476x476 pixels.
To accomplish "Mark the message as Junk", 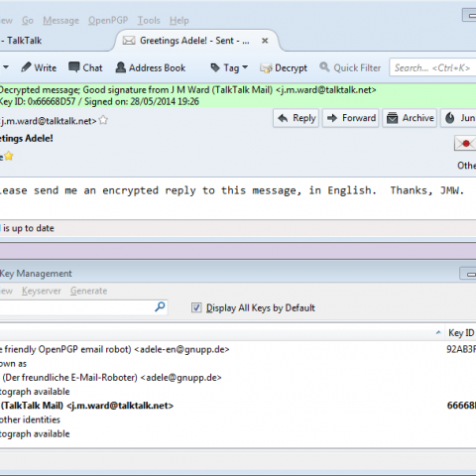I will tap(458, 118).
